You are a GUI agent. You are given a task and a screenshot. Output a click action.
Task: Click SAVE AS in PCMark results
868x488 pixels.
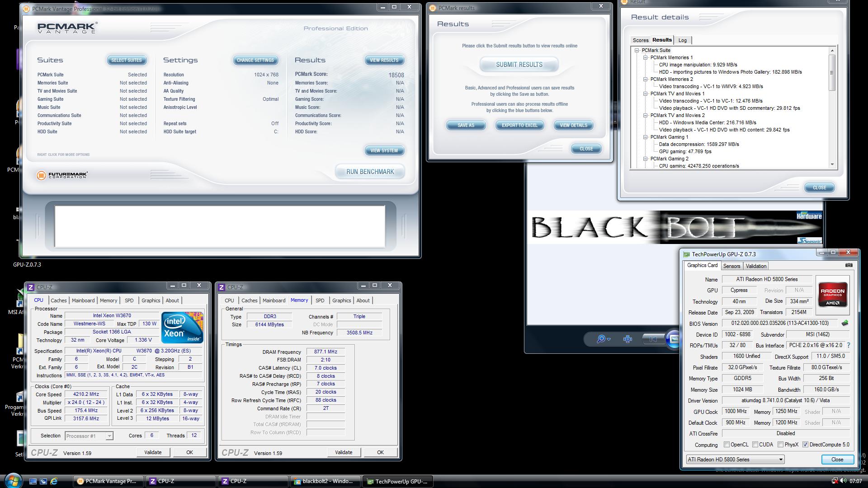pyautogui.click(x=466, y=125)
